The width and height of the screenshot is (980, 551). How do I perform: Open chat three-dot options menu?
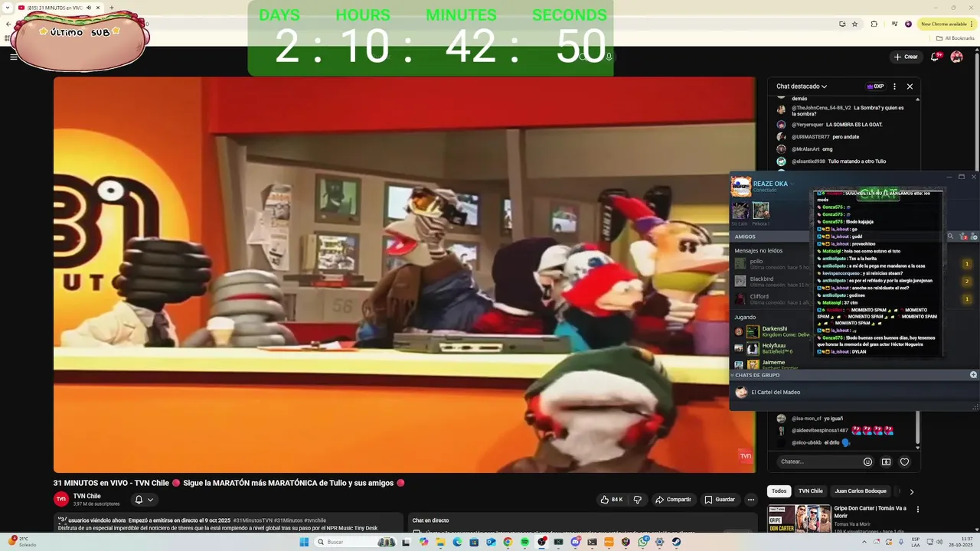(x=894, y=86)
